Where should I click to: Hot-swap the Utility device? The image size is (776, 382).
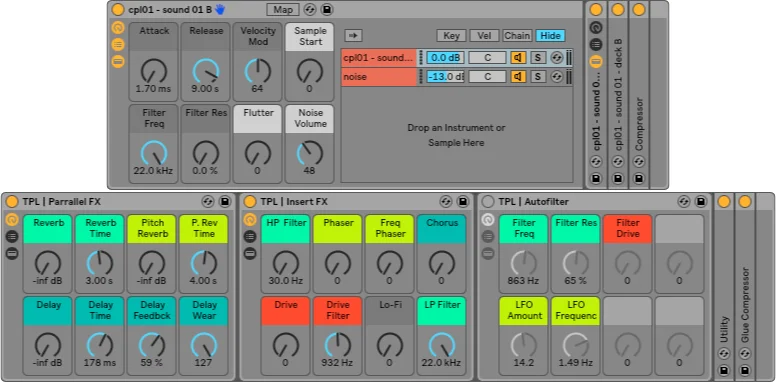pyautogui.click(x=724, y=354)
